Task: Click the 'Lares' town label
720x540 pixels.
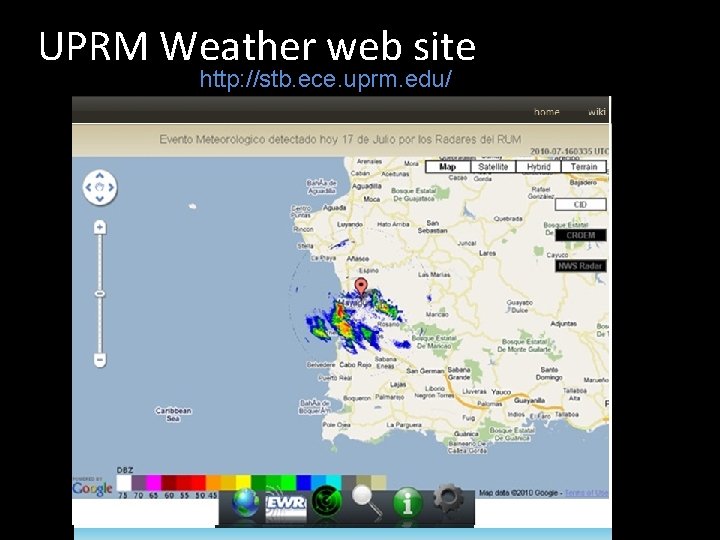Action: pyautogui.click(x=487, y=253)
